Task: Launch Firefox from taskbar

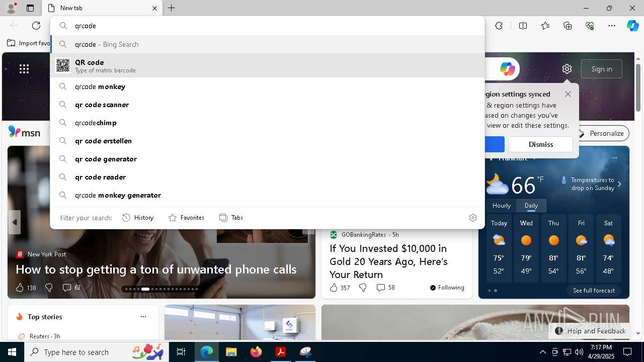Action: (x=256, y=352)
